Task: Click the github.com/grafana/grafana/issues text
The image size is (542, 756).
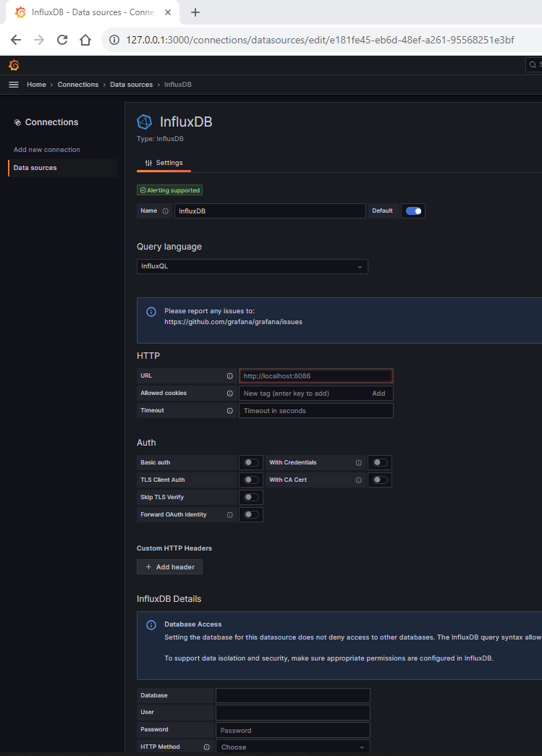Action: pyautogui.click(x=234, y=322)
